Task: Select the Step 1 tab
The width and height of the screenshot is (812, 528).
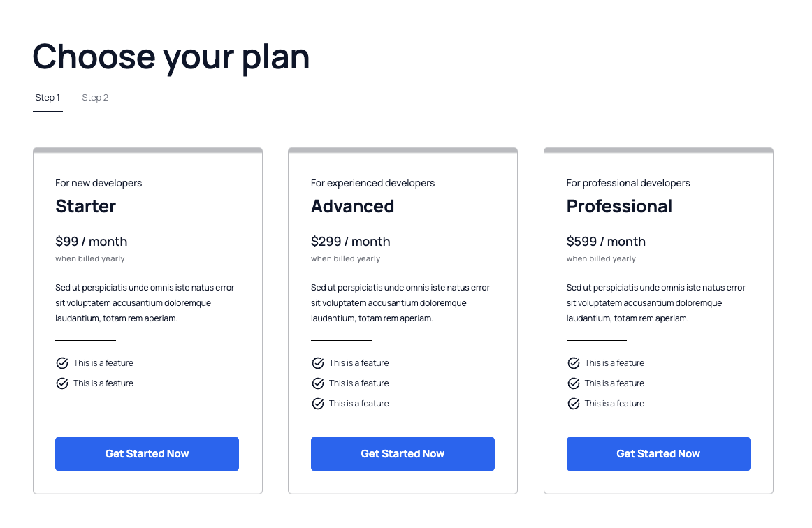Action: coord(48,97)
